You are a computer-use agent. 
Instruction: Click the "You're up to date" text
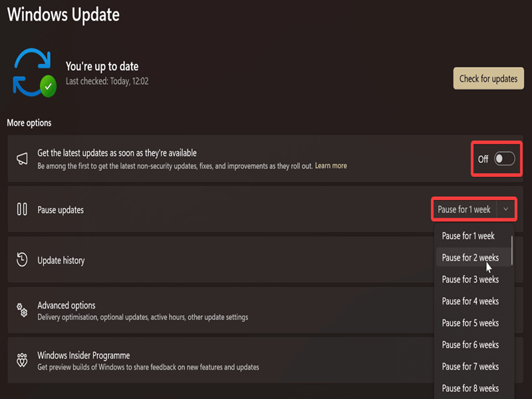[102, 66]
